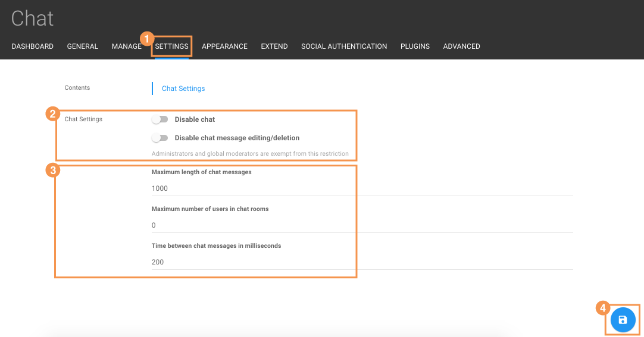Jump to Chat Settings contents link

point(183,89)
